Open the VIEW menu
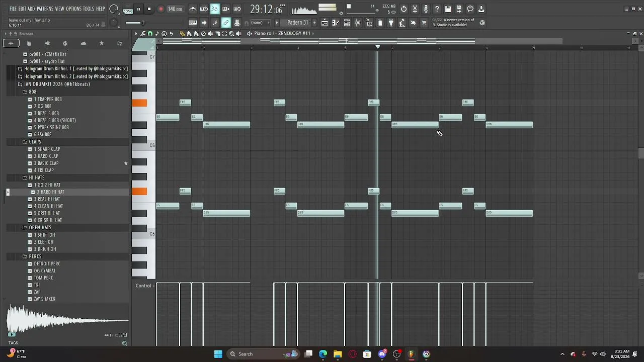This screenshot has width=644, height=362. click(60, 9)
